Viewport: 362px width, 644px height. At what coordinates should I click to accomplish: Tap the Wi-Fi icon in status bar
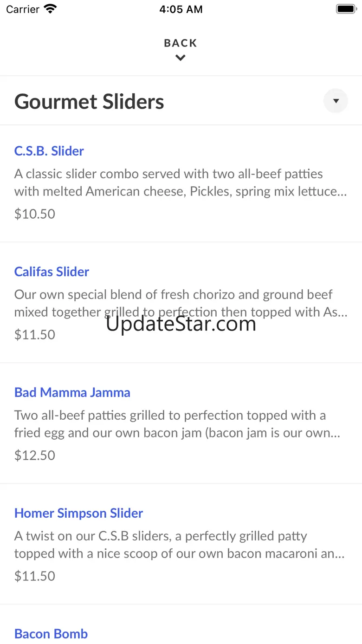[x=50, y=9]
